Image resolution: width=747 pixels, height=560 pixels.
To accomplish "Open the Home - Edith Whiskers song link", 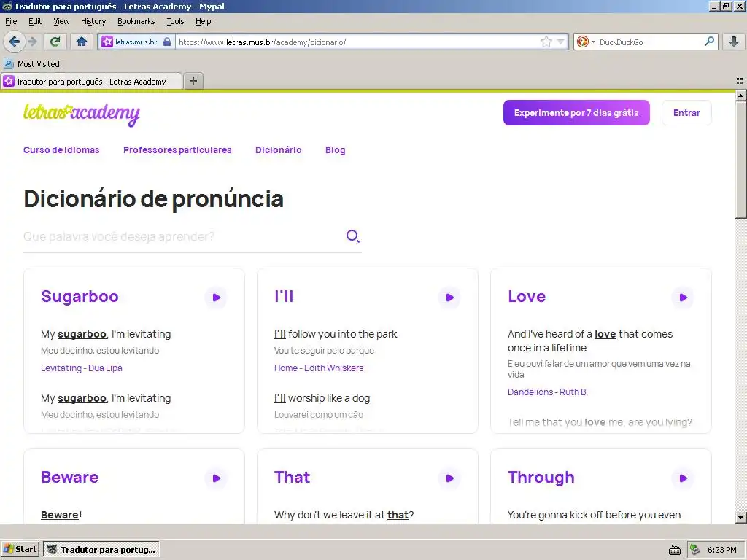I will (319, 368).
